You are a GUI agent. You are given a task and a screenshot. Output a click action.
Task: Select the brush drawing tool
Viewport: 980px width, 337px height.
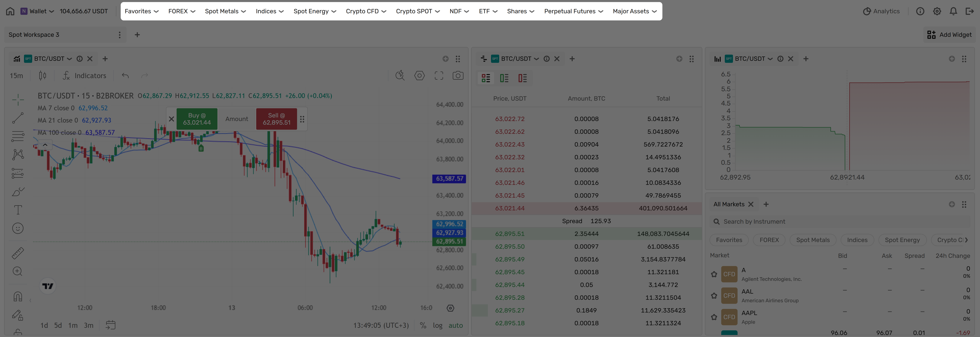(x=18, y=191)
